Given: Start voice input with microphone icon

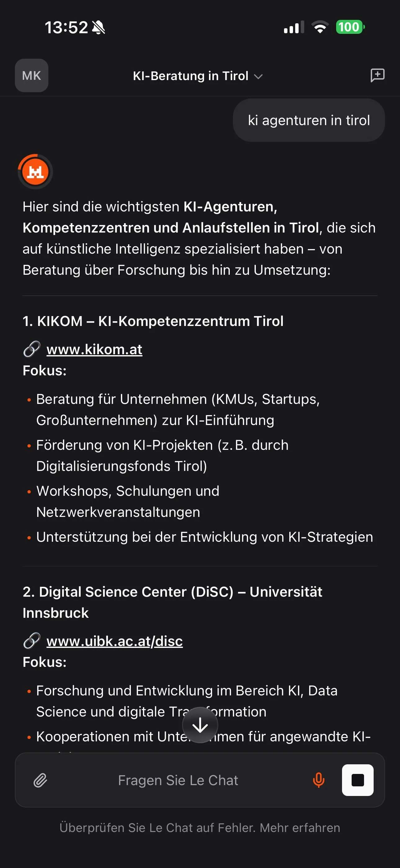Looking at the screenshot, I should [x=318, y=780].
